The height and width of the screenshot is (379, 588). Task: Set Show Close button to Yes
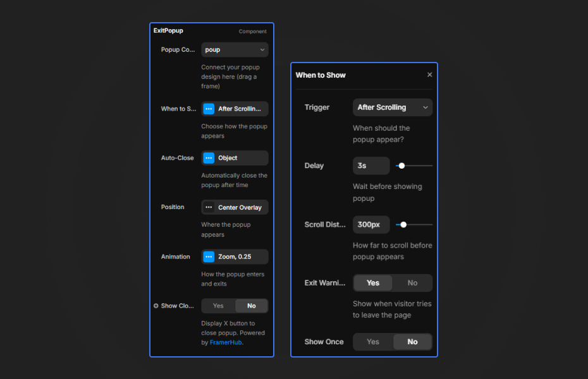[x=218, y=306]
